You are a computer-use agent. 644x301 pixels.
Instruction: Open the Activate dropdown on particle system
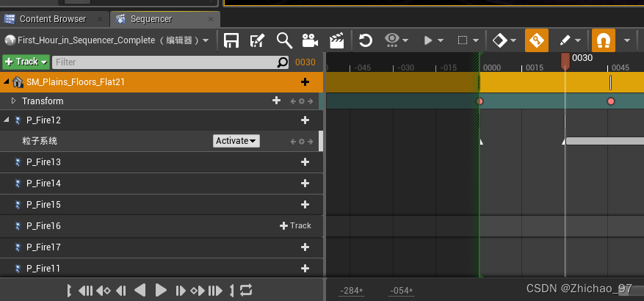point(236,141)
